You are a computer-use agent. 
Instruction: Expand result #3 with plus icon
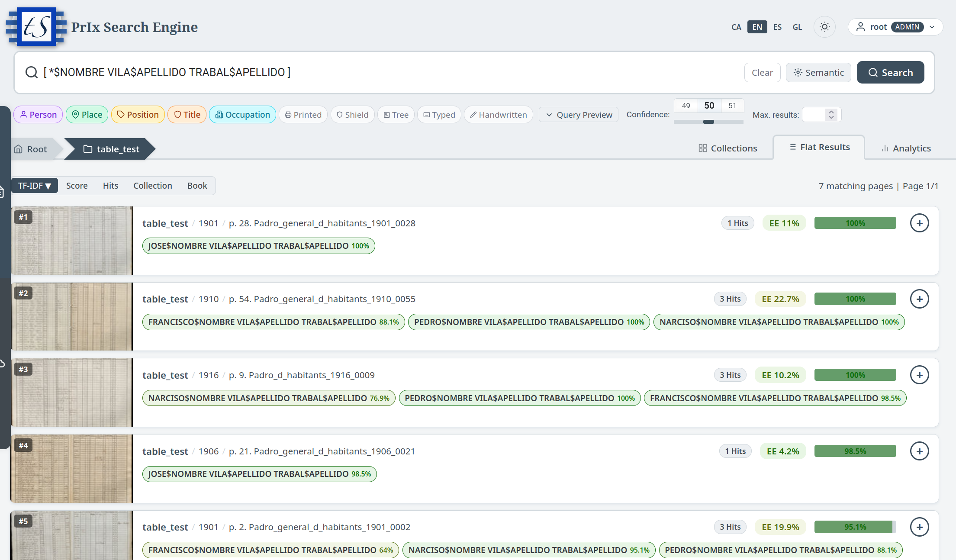tap(919, 375)
